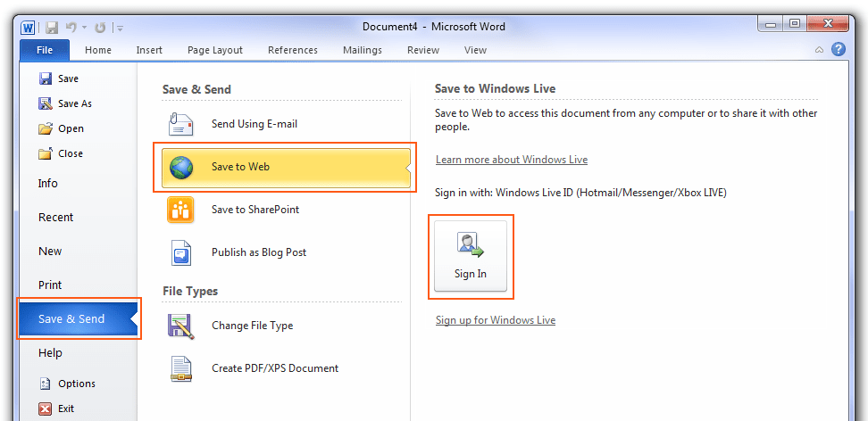The image size is (868, 421).
Task: Open the References tab
Action: point(293,50)
